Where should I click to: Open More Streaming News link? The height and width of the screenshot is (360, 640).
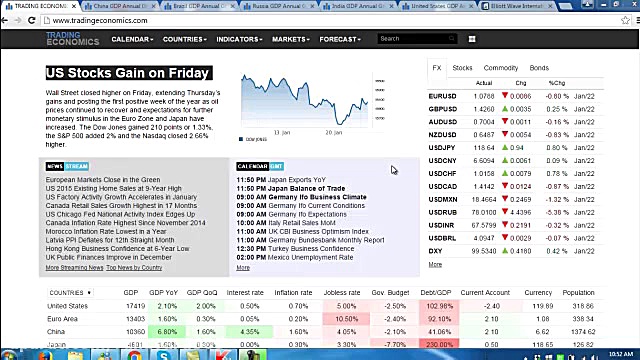tap(74, 268)
